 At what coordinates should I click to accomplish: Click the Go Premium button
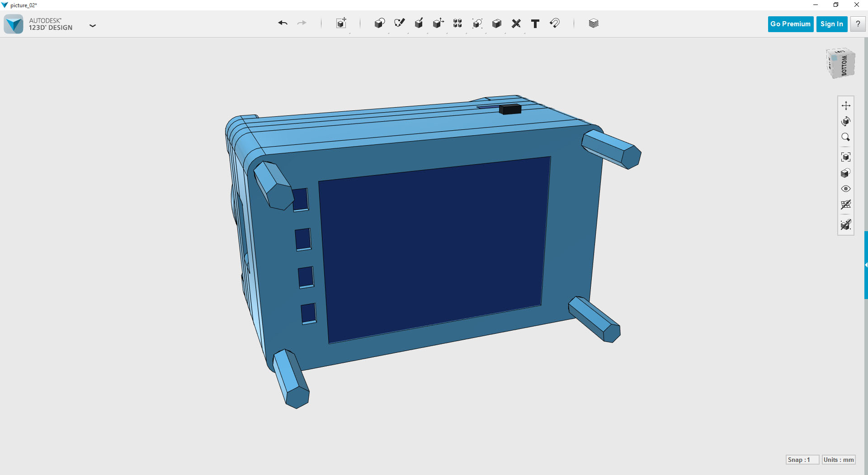coord(790,24)
